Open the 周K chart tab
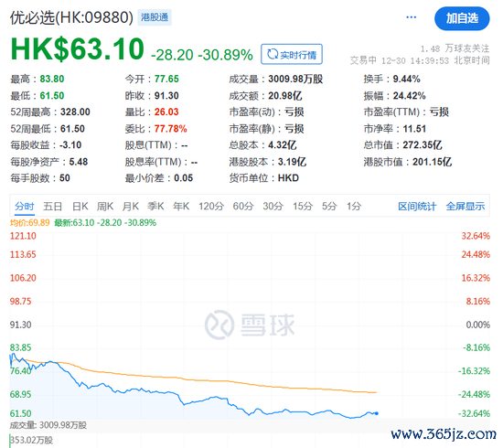Image resolution: width=503 pixels, height=448 pixels. click(x=105, y=207)
